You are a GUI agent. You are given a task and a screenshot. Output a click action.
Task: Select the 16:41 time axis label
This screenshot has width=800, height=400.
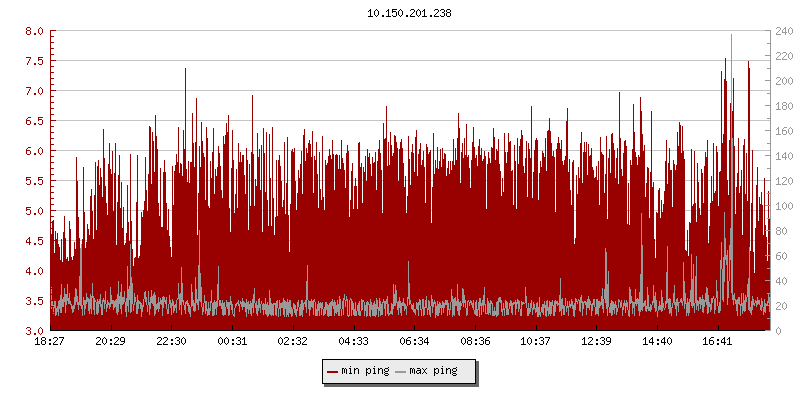[718, 342]
